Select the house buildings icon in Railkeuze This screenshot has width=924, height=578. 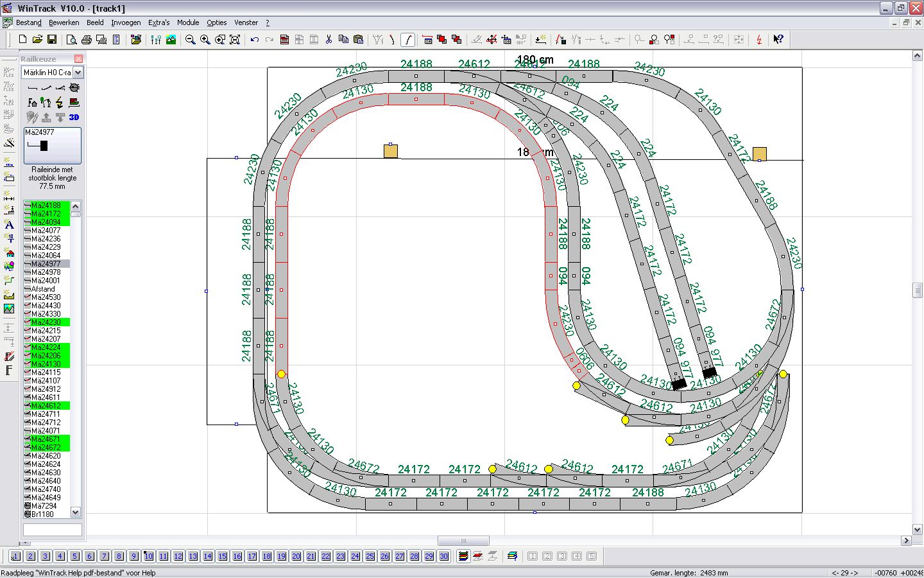[32, 102]
